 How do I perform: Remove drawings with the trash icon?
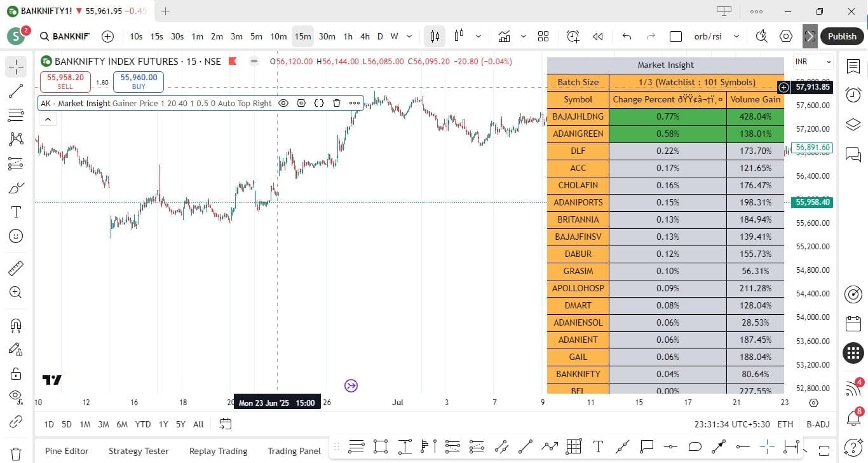click(16, 453)
